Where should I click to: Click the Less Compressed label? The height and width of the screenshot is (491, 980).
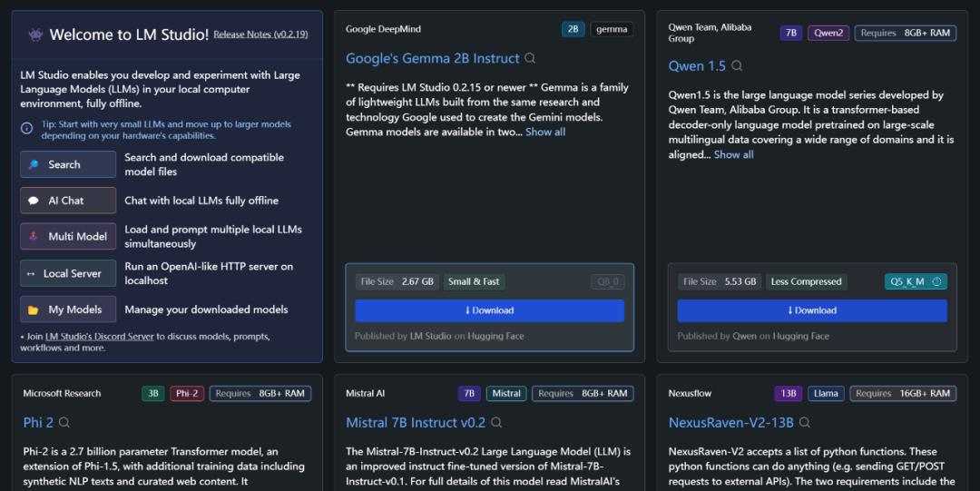tap(807, 281)
